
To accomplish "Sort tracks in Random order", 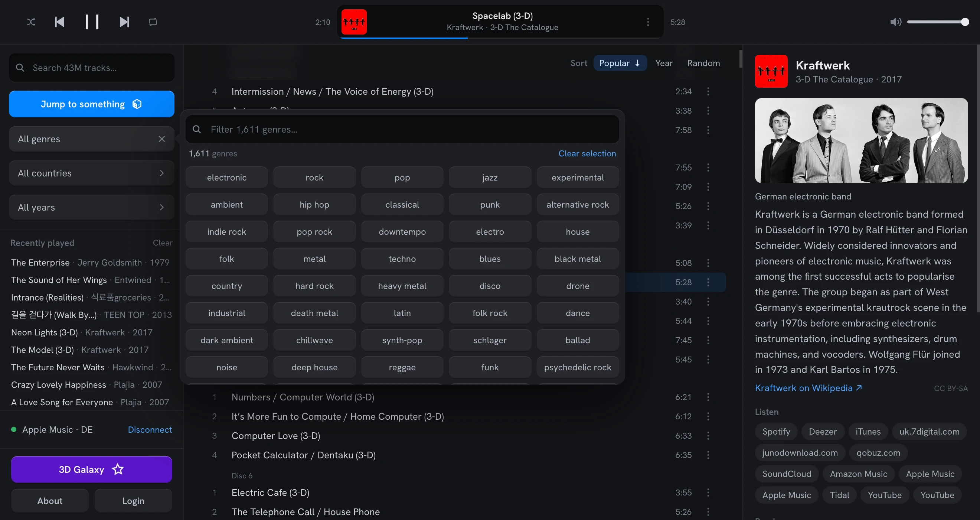I will [703, 63].
